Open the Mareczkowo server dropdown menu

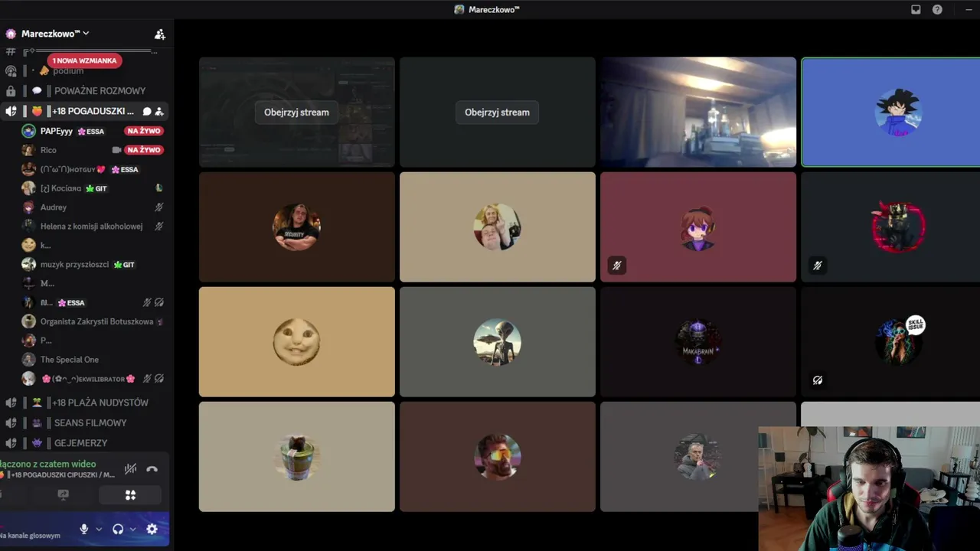pyautogui.click(x=55, y=34)
